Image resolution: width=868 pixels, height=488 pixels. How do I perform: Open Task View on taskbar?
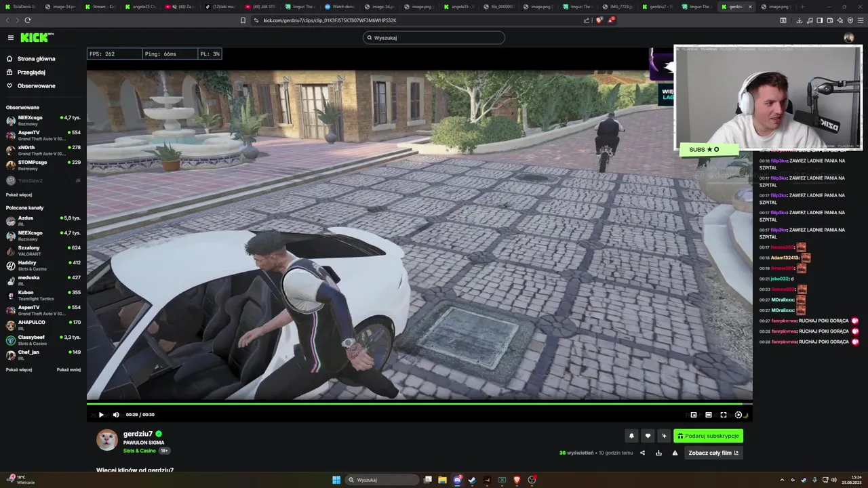click(428, 480)
